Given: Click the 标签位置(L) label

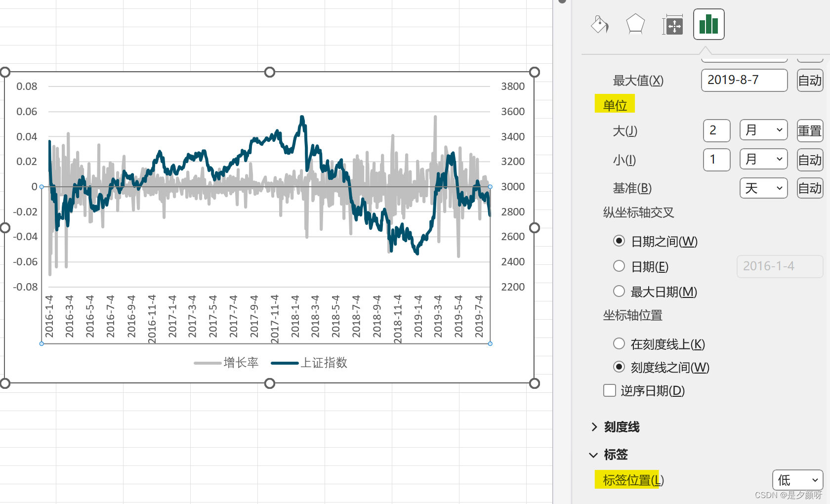Looking at the screenshot, I should (x=633, y=480).
